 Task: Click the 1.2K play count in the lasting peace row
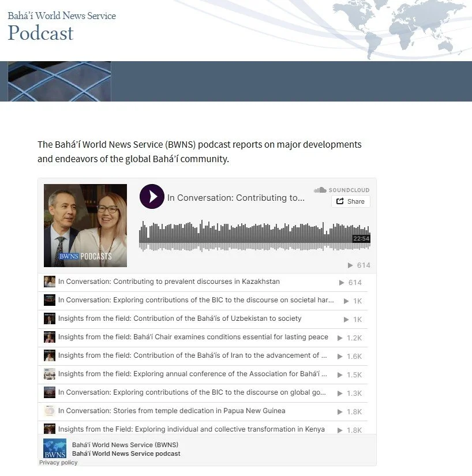point(350,338)
